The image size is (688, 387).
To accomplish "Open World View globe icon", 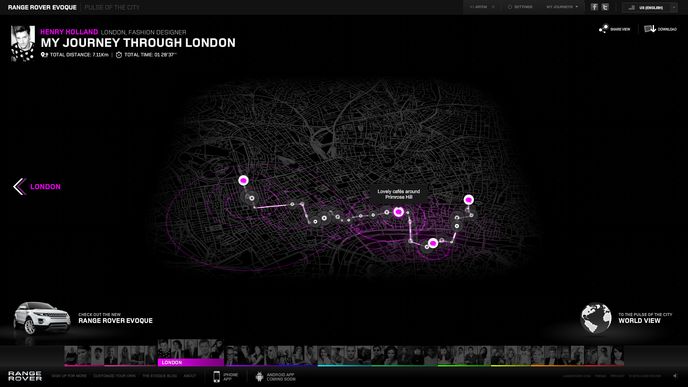I will coord(596,319).
